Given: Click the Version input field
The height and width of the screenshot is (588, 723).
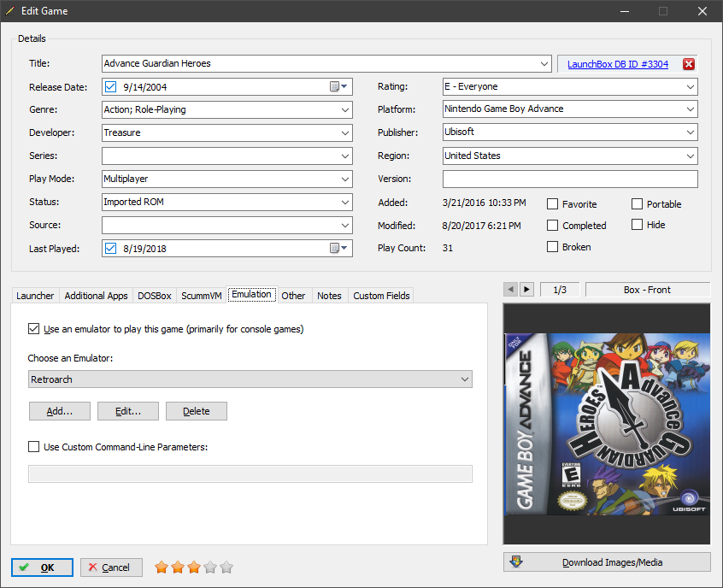Looking at the screenshot, I should tap(570, 179).
